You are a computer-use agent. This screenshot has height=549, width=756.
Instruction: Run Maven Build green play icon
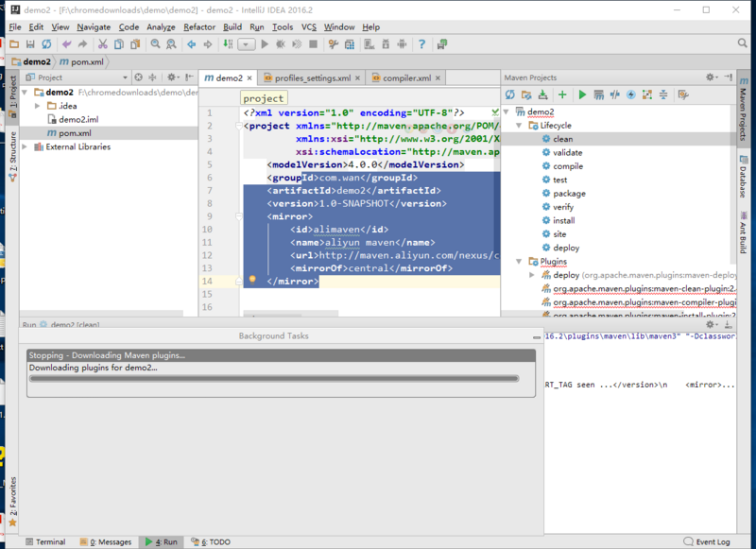pyautogui.click(x=582, y=94)
